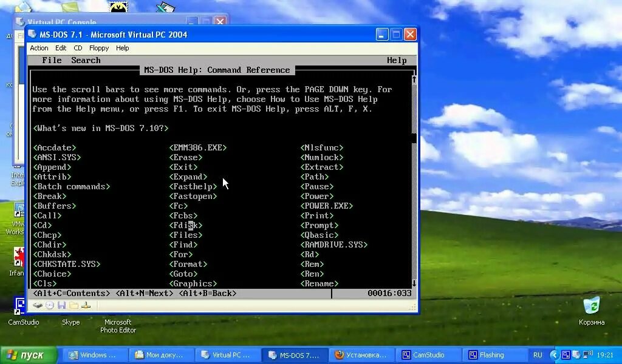
Task: Select the CamStudio desktop shortcut icon
Action: pyautogui.click(x=20, y=306)
